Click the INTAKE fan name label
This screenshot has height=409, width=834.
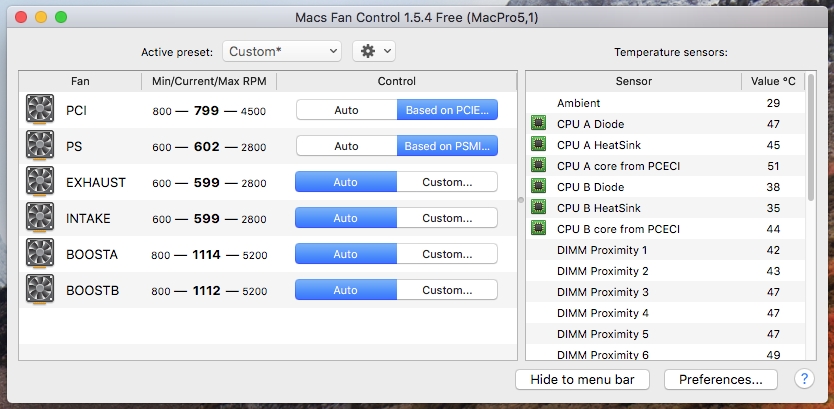[x=88, y=219]
